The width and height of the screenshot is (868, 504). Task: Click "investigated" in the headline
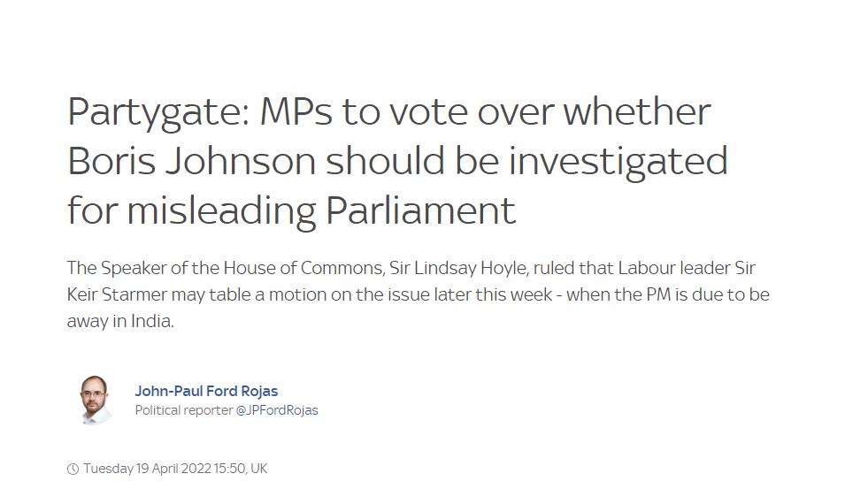(618, 162)
